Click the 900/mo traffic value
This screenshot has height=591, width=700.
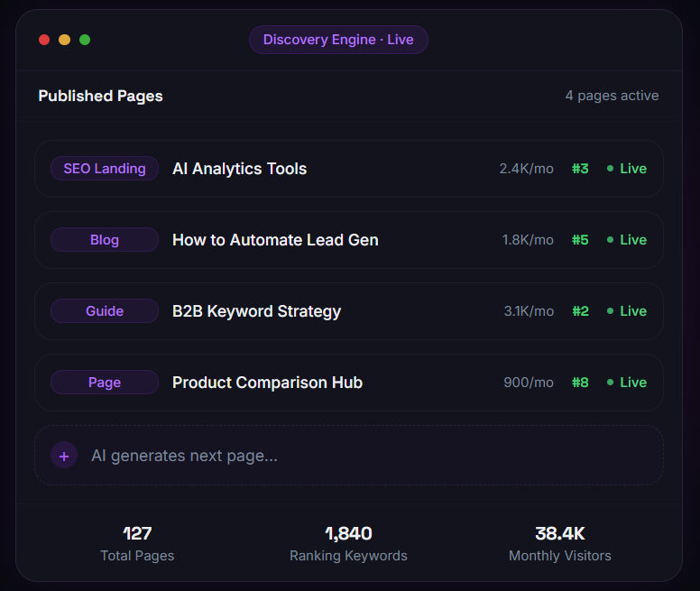pyautogui.click(x=529, y=383)
